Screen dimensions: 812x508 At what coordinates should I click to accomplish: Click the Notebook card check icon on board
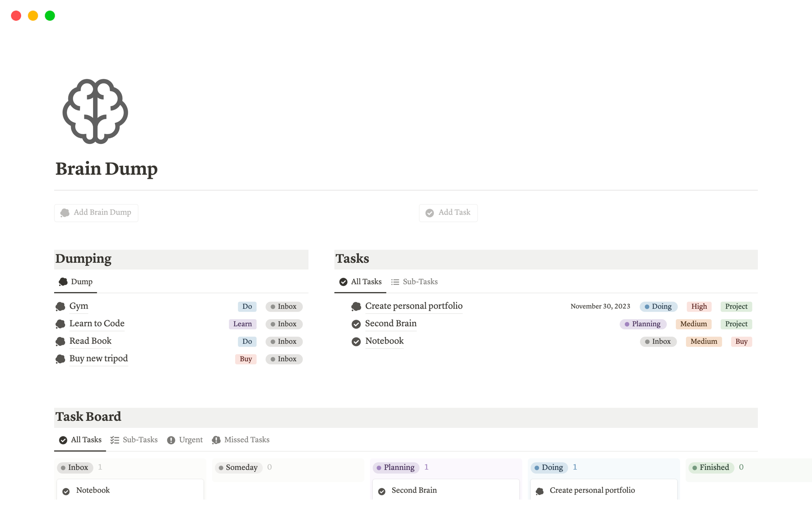click(x=66, y=491)
